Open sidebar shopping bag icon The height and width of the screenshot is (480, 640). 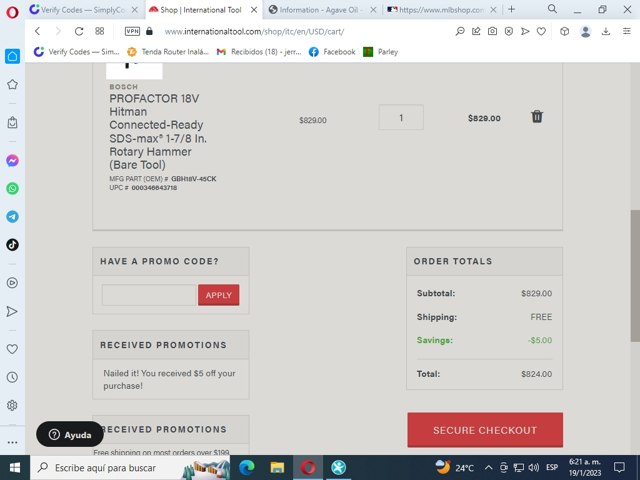tap(12, 122)
